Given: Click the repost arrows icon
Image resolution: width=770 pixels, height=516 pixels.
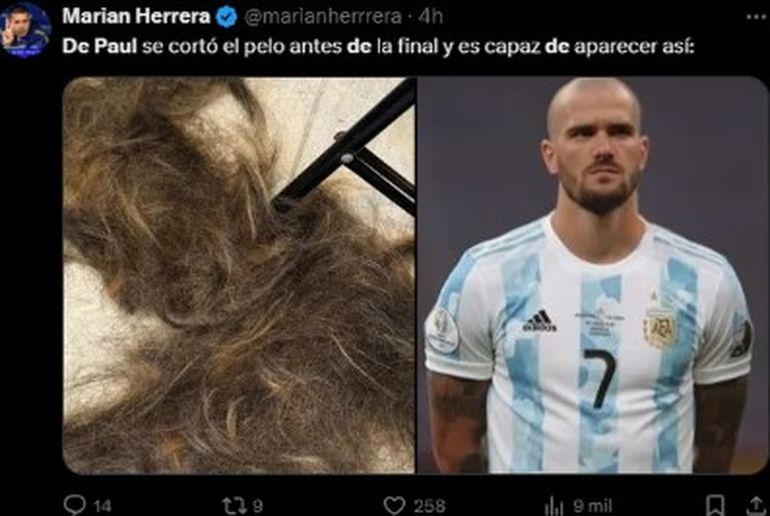Looking at the screenshot, I should 234,505.
